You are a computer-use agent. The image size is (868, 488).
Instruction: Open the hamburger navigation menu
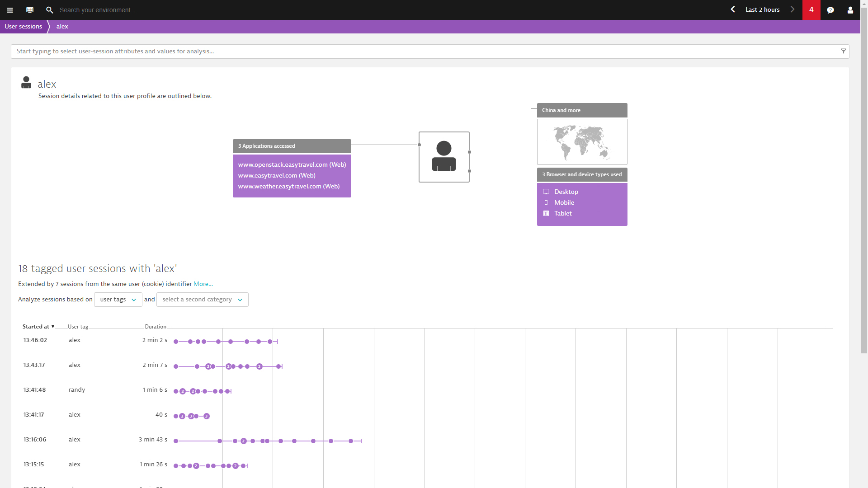[x=10, y=10]
